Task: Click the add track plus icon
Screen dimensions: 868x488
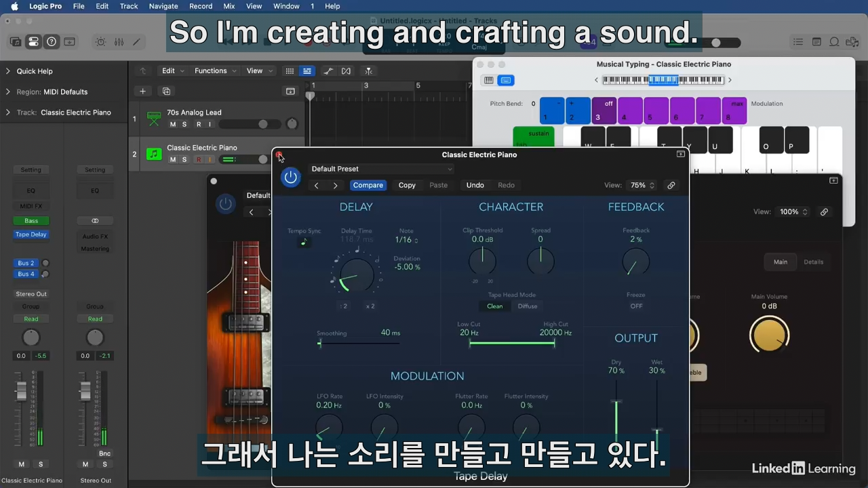Action: pos(142,91)
